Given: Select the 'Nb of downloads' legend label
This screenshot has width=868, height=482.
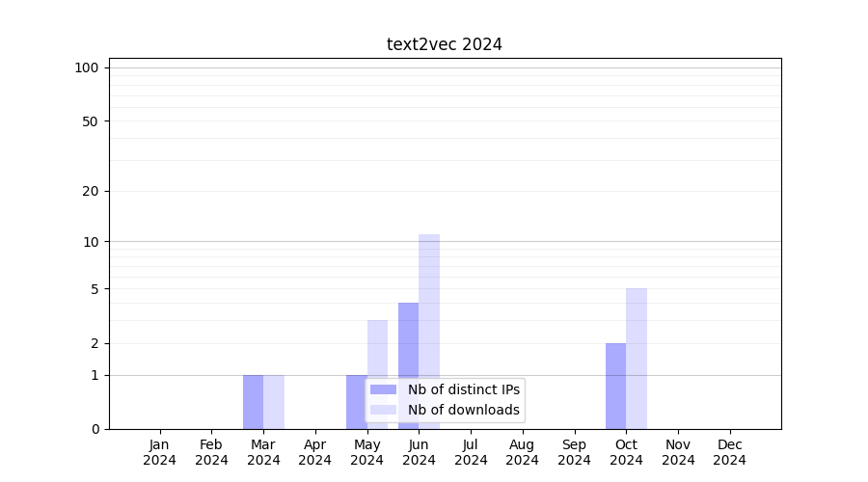Looking at the screenshot, I should [464, 410].
